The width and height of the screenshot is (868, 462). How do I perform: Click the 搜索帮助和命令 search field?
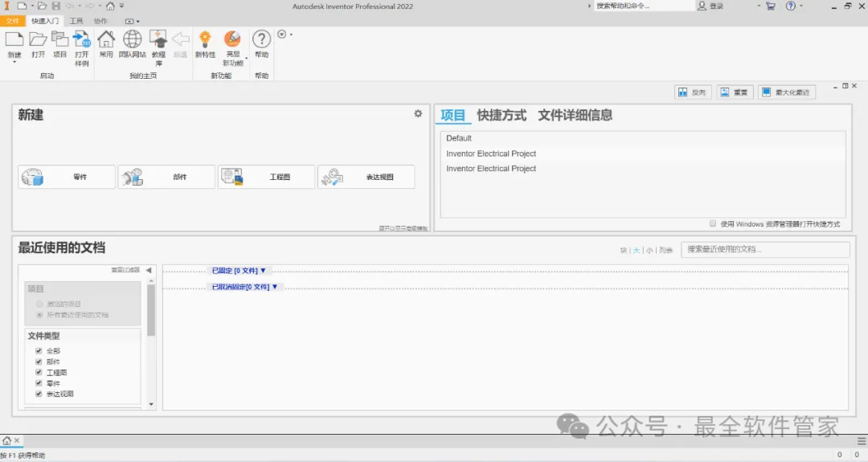(x=645, y=6)
